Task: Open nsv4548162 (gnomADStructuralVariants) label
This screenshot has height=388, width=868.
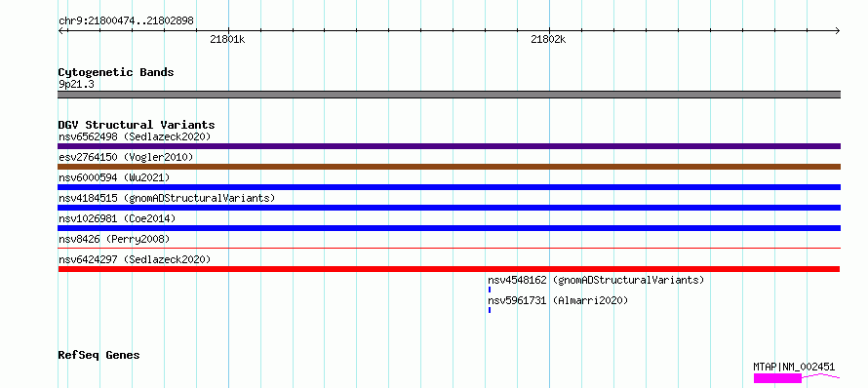Action: [596, 280]
